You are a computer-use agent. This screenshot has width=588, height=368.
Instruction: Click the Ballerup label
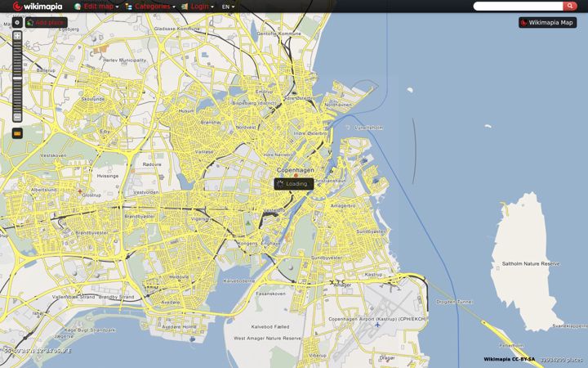tap(46, 70)
